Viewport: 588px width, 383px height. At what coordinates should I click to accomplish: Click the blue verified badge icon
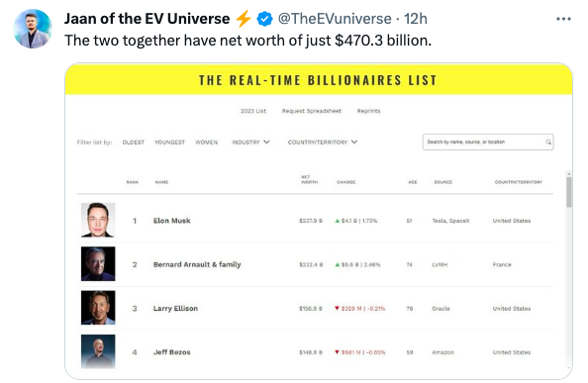click(264, 19)
